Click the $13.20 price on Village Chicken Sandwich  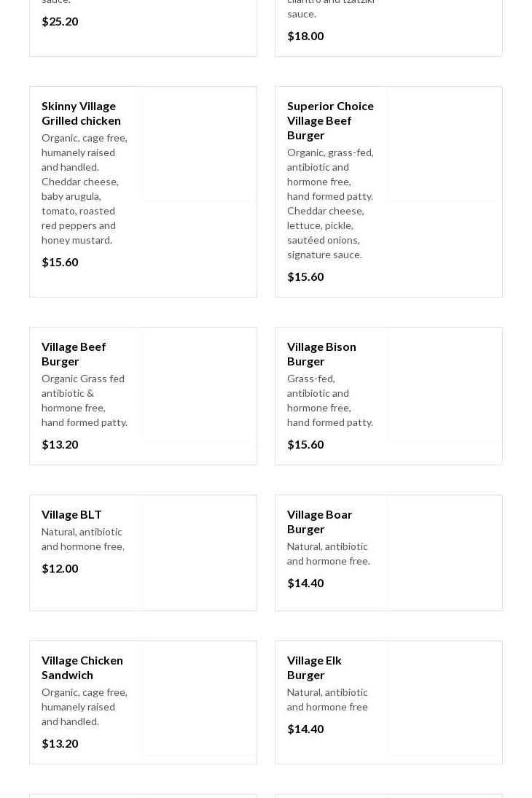click(60, 743)
